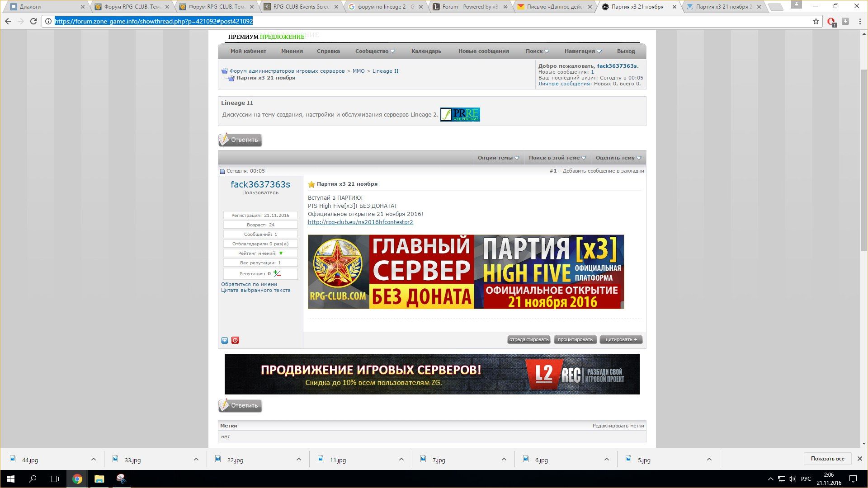The width and height of the screenshot is (868, 488).
Task: Open the rpg-club.eu contest link in the post
Action: pyautogui.click(x=360, y=222)
